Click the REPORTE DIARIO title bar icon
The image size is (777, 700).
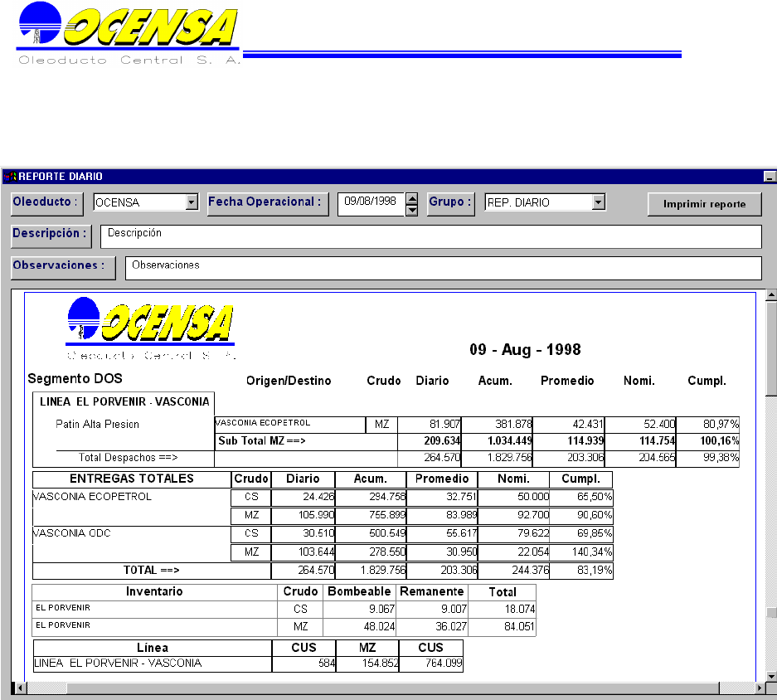(10, 176)
